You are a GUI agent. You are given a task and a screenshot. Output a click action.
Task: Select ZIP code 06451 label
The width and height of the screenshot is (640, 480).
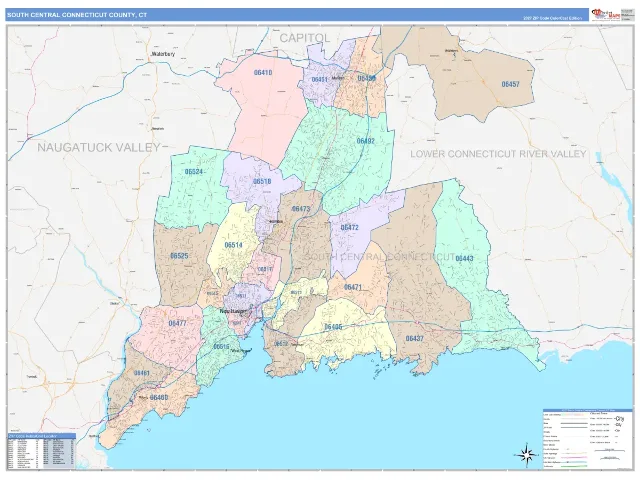[320, 79]
